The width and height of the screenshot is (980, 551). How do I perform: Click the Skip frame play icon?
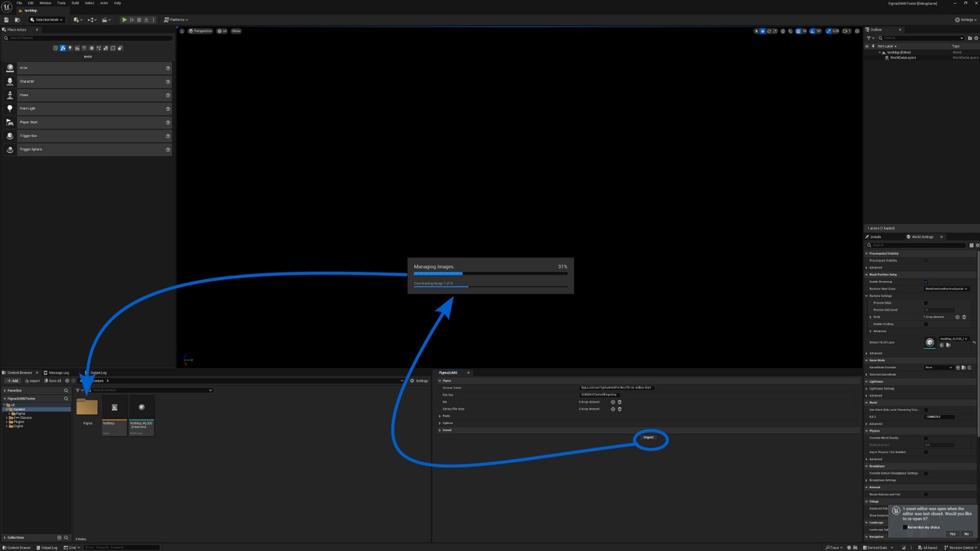132,20
